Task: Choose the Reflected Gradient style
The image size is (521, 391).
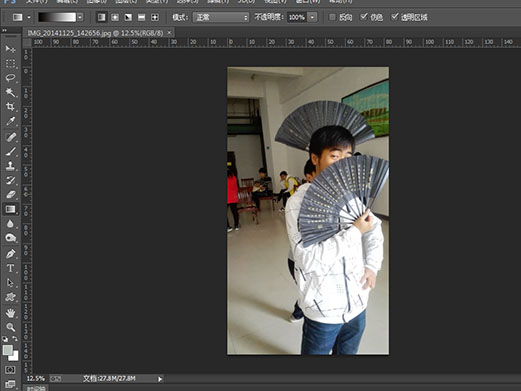Action: click(142, 17)
